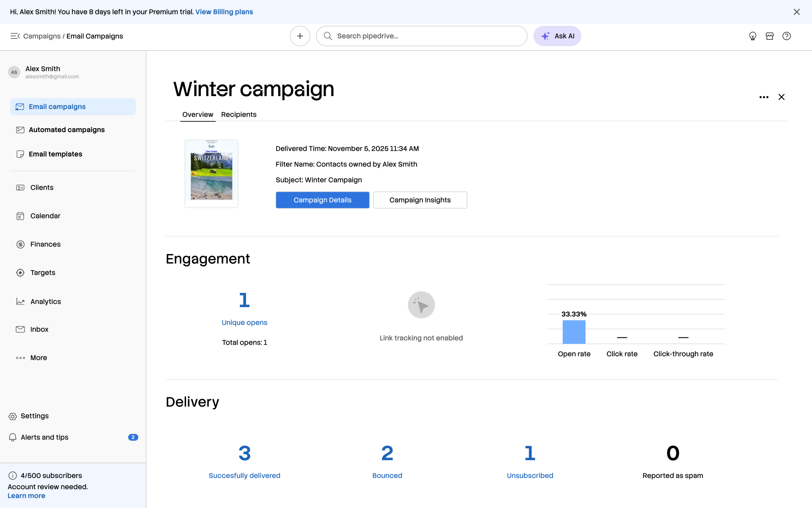Screen dimensions: 812x508
Task: Expand the More sidebar menu
Action: (x=38, y=358)
